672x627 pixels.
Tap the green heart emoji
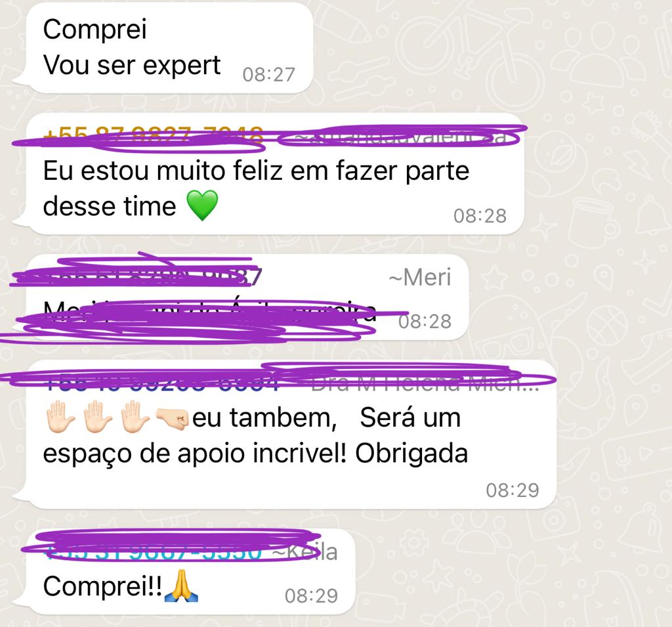click(x=202, y=206)
